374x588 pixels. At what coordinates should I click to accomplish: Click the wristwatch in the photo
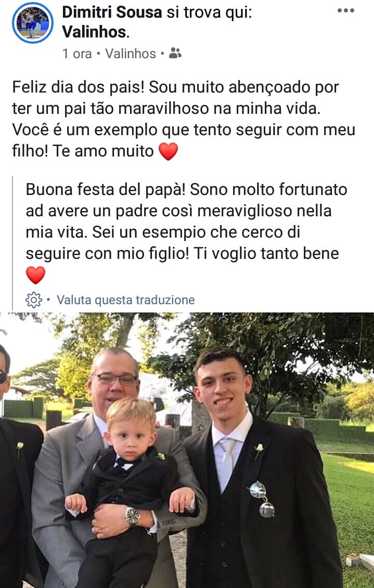tap(133, 516)
